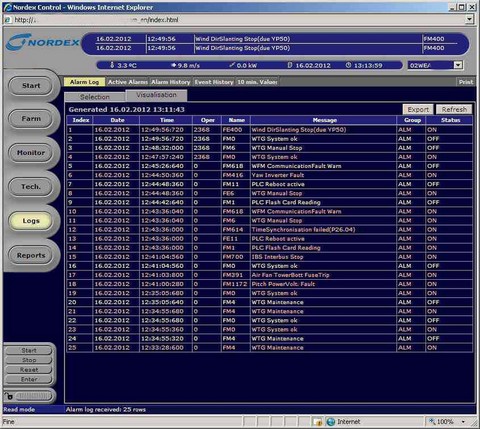Image resolution: width=480 pixels, height=429 pixels.
Task: Click the turbine Reset control button
Action: pos(29,370)
